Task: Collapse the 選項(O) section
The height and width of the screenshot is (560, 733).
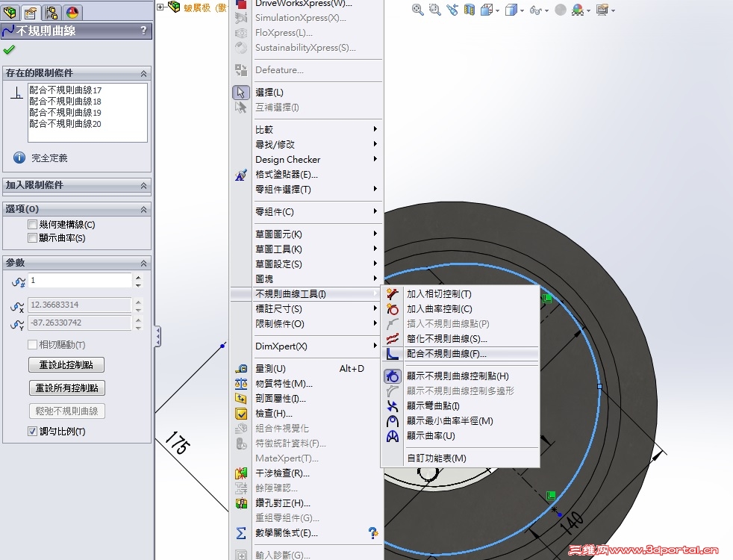Action: coord(143,209)
